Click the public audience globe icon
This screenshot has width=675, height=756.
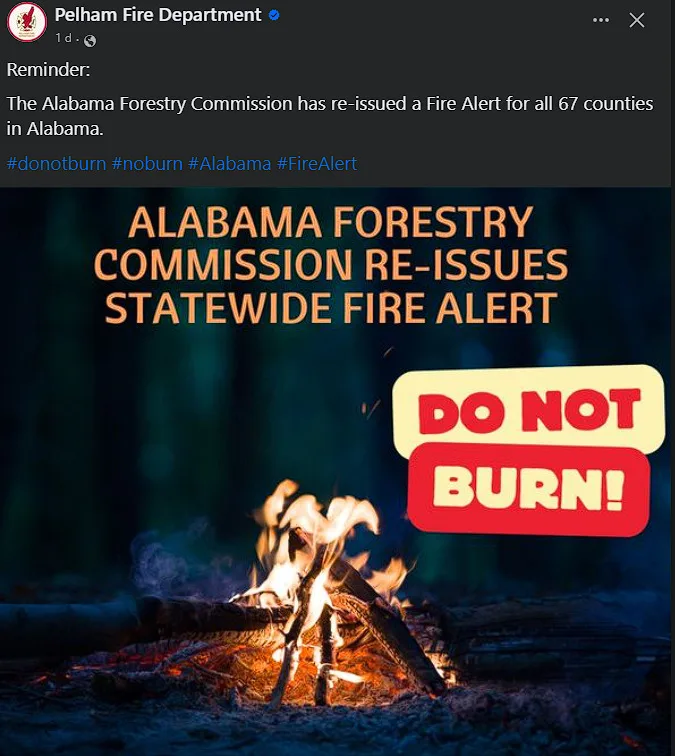(x=90, y=41)
